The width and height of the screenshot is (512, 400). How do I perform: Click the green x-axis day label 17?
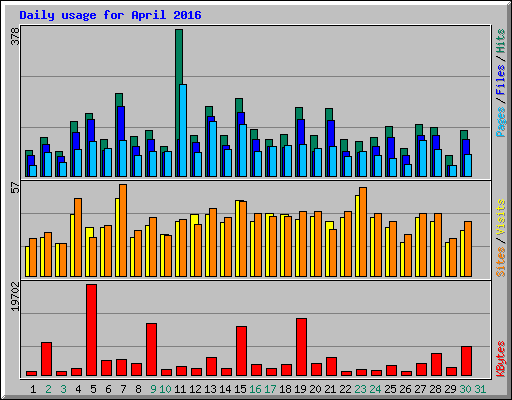(270, 389)
